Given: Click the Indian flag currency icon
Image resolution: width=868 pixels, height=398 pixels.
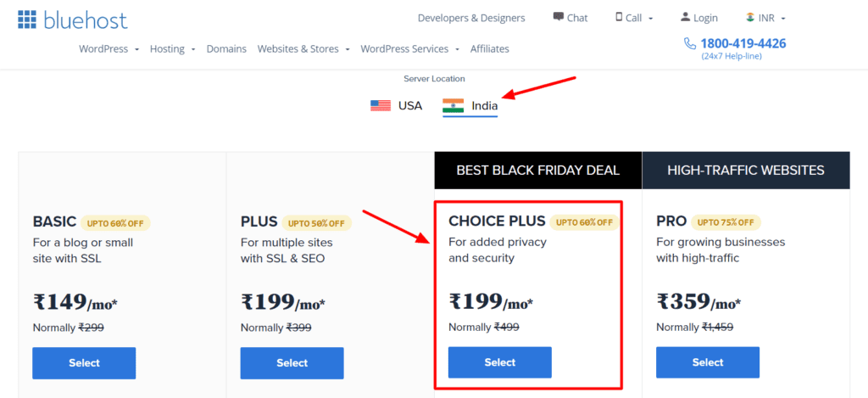Looking at the screenshot, I should [x=750, y=17].
